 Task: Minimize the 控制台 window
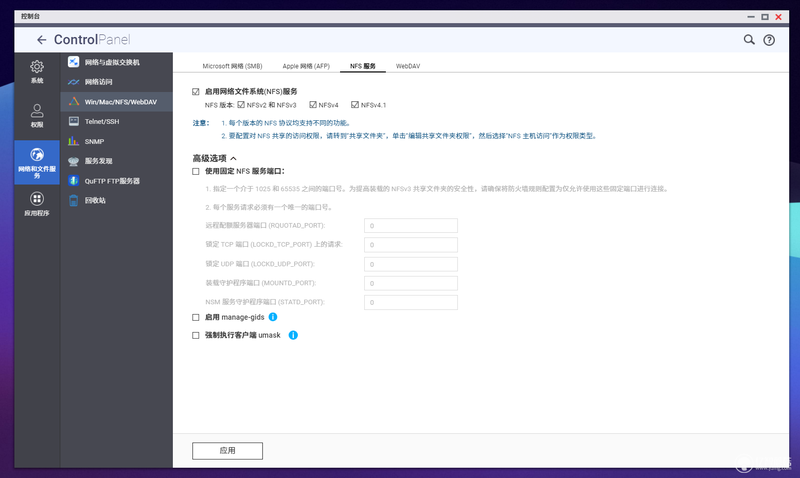tap(751, 17)
